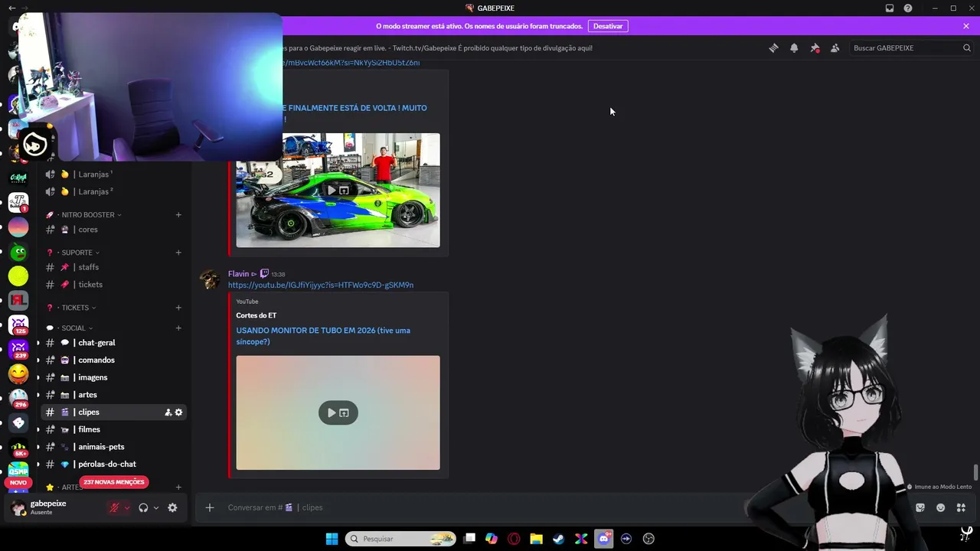
Task: Open the staffs channel
Action: (x=113, y=267)
